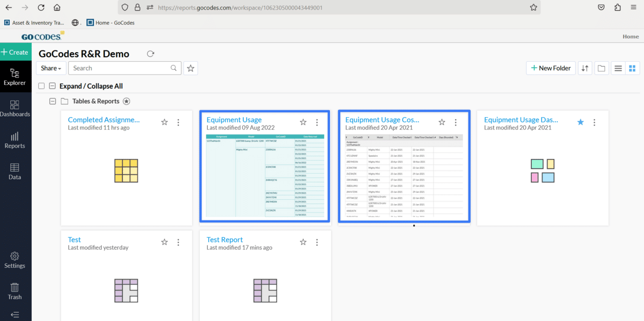The width and height of the screenshot is (644, 321).
Task: Open Settings in the sidebar
Action: [15, 260]
